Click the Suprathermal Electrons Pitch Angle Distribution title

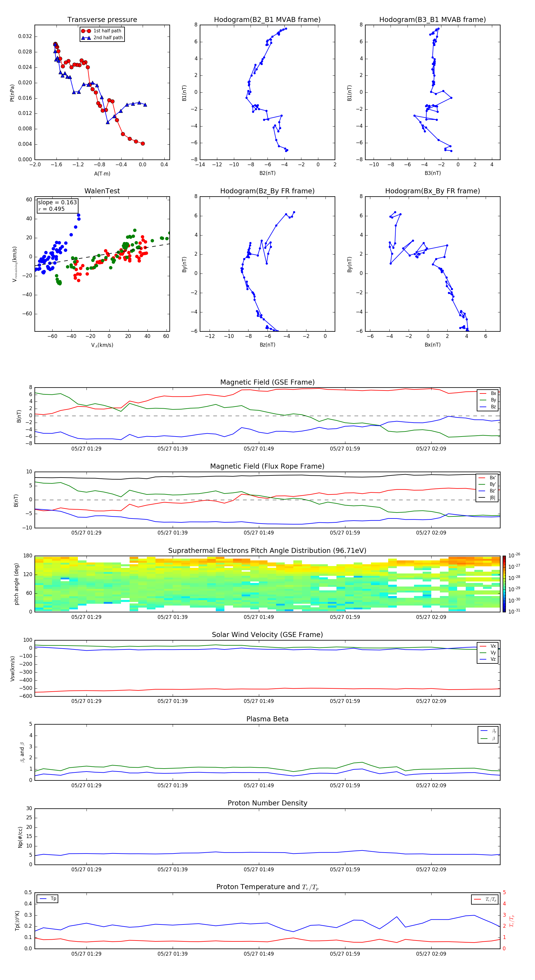(x=267, y=551)
